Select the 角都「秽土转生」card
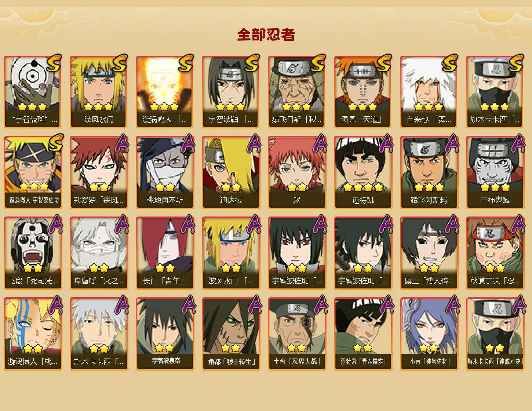Image resolution: width=532 pixels, height=411 pixels. (231, 334)
